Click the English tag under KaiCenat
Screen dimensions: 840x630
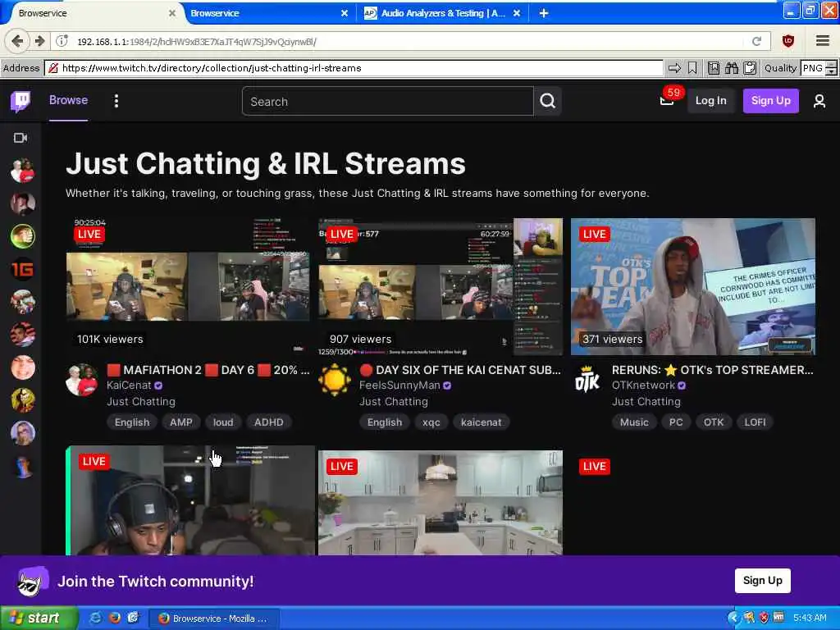132,422
